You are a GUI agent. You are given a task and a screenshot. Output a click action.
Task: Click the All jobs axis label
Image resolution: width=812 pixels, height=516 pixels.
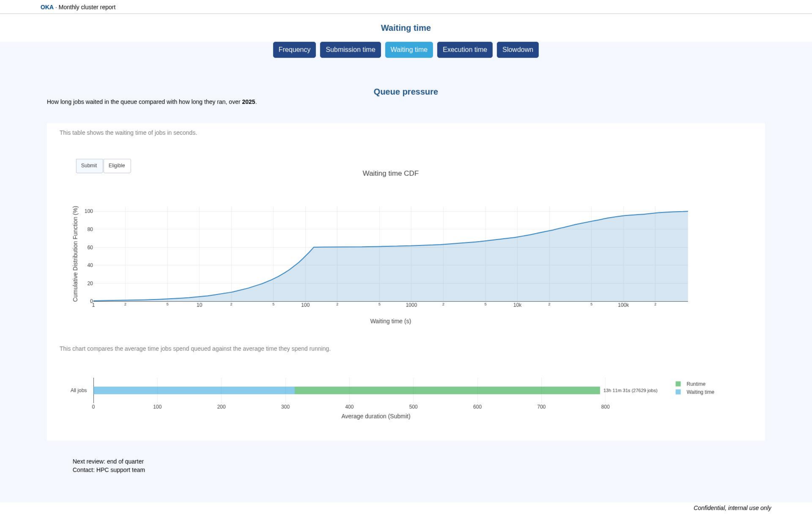79,390
